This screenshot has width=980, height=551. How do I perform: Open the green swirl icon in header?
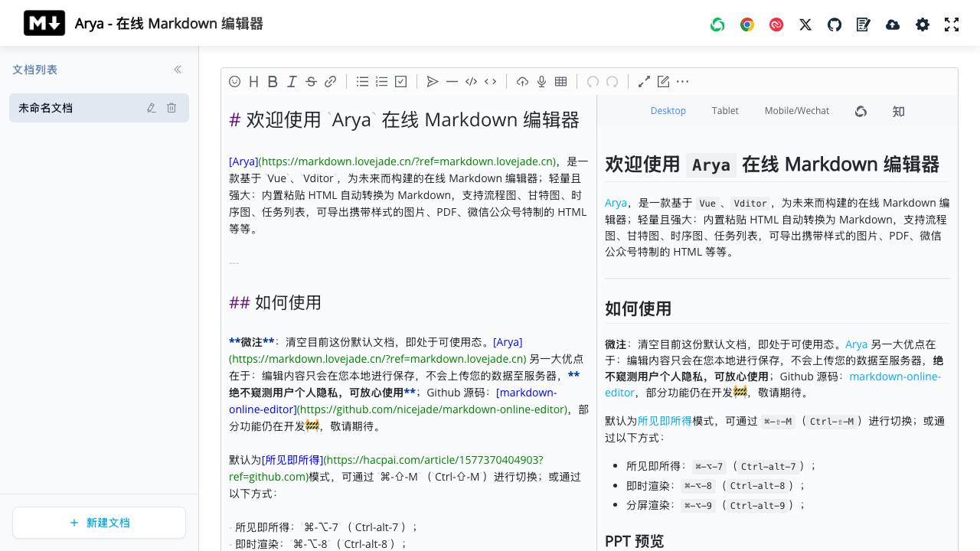coord(717,24)
